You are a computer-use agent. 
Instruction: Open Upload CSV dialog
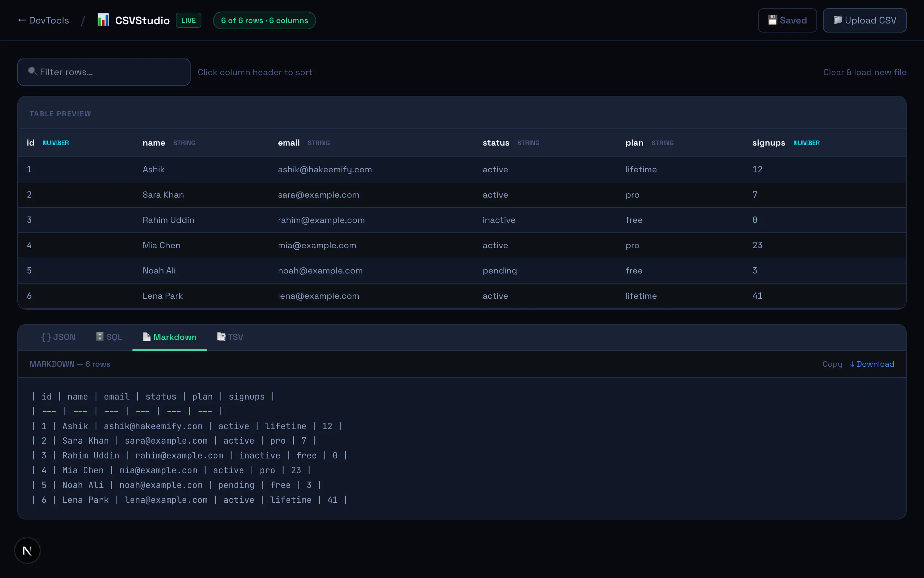point(864,20)
